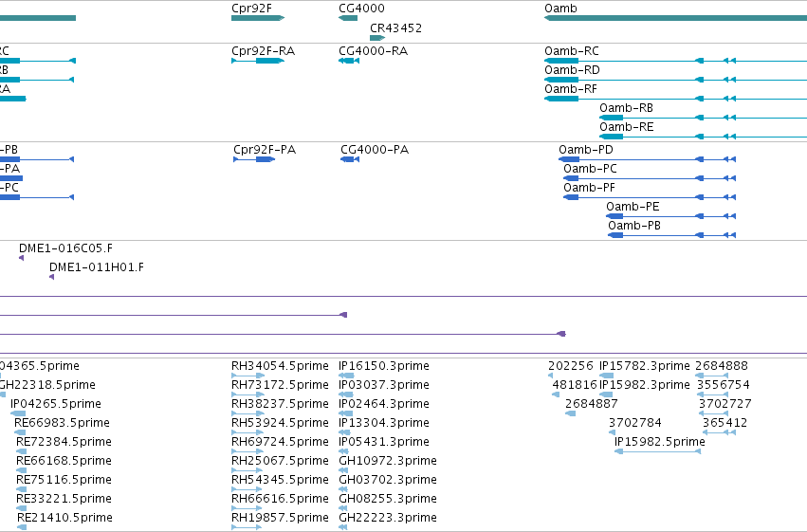Click the Oamb-PC protein label
Viewport: 807px width, 532px height.
[590, 169]
